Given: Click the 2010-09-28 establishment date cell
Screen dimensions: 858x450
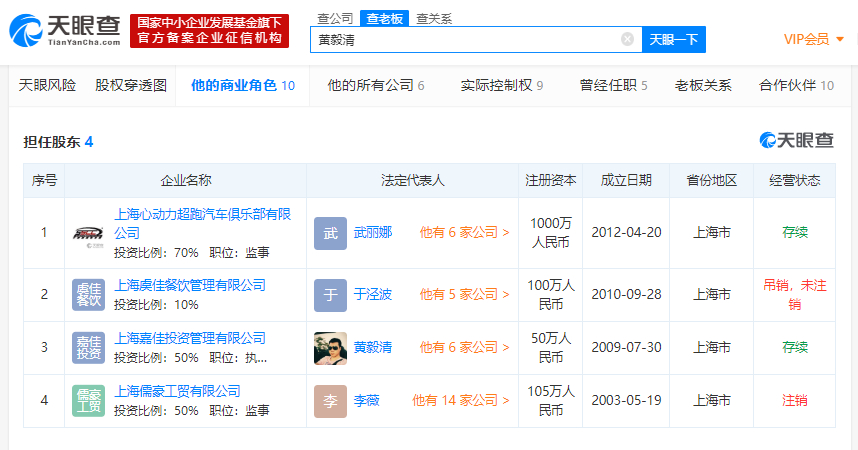Looking at the screenshot, I should click(626, 295).
